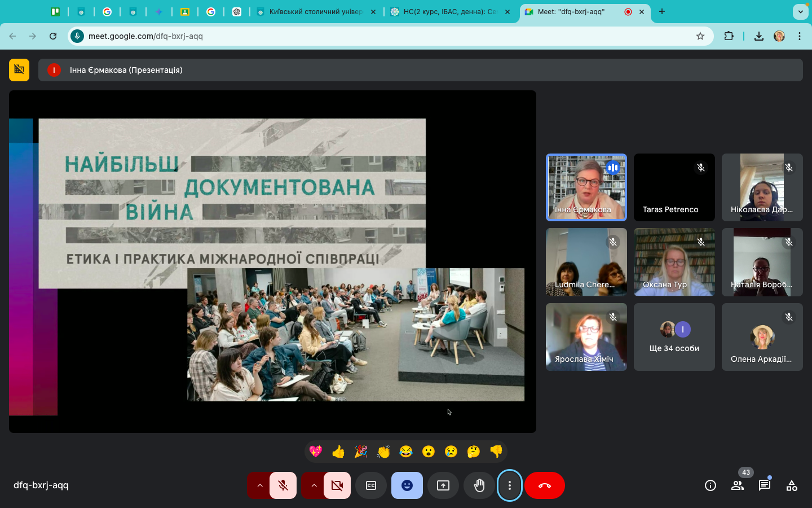Expand video settings arrow beside camera
Screen dimensions: 812x508
click(x=314, y=485)
